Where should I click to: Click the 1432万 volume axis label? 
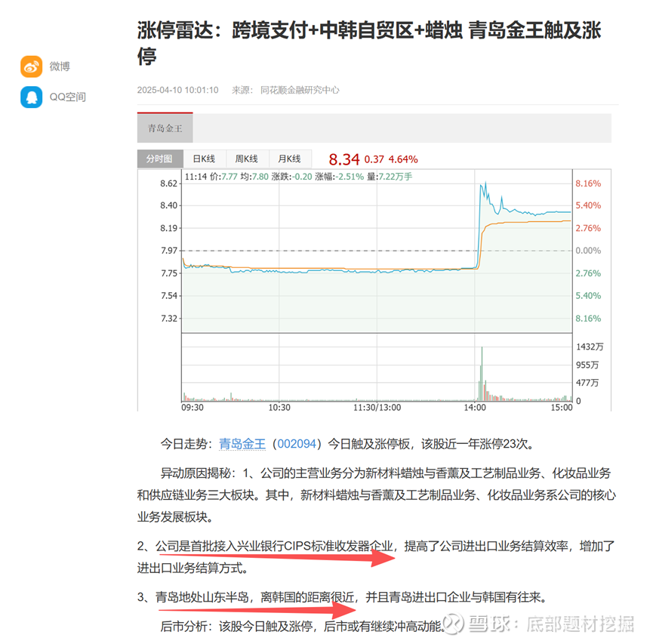pos(590,347)
